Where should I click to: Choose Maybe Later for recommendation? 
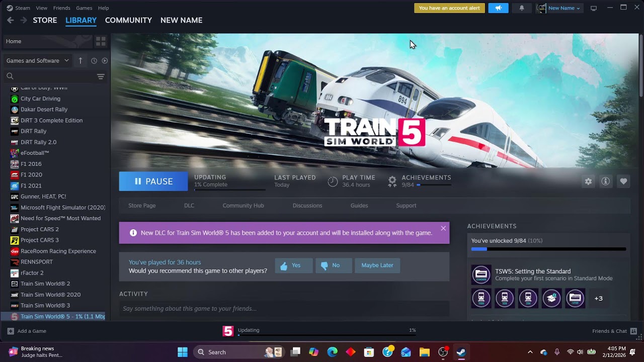click(377, 265)
